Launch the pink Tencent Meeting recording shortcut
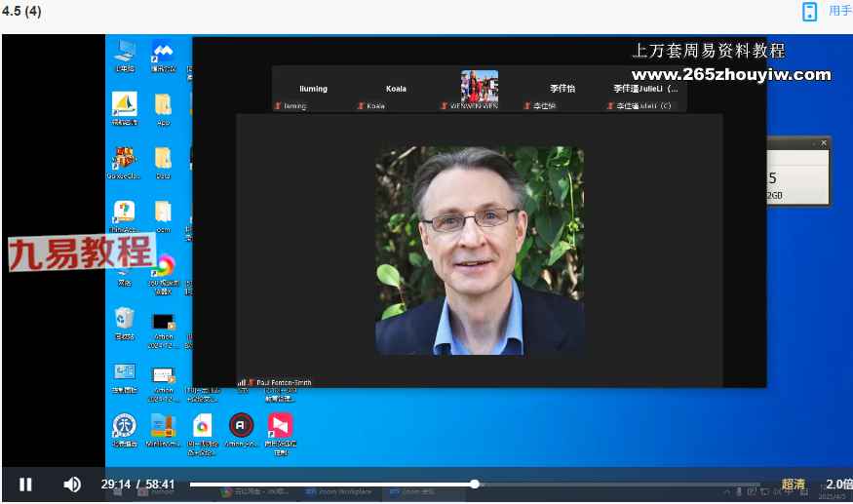The width and height of the screenshot is (853, 504). [x=280, y=434]
